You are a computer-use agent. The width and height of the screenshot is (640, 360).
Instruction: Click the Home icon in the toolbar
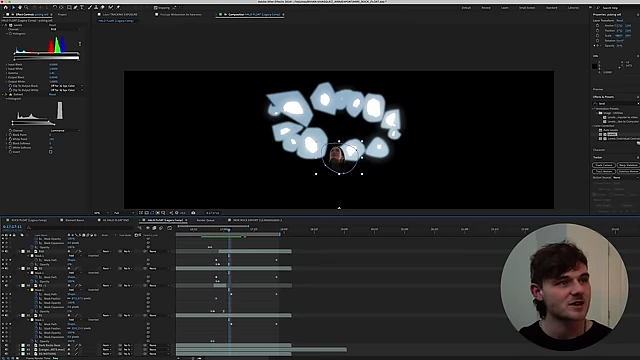[x=5, y=7]
